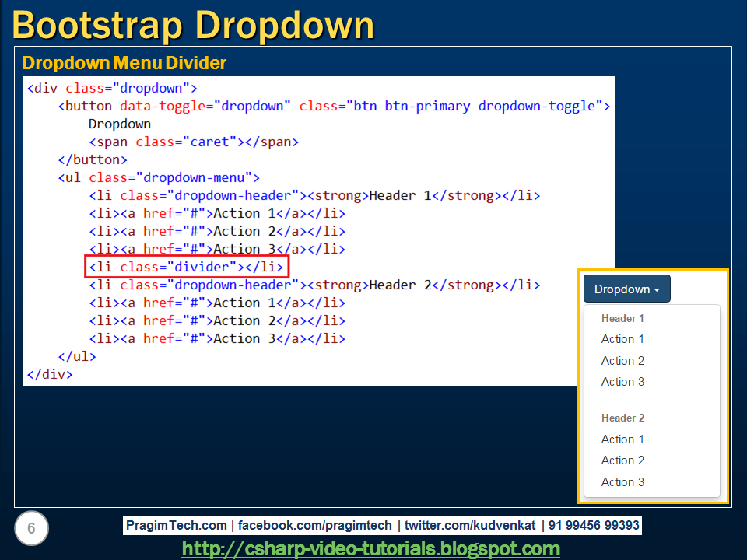Select Action 3 under Header 1
Image resolution: width=747 pixels, height=560 pixels.
(x=622, y=382)
